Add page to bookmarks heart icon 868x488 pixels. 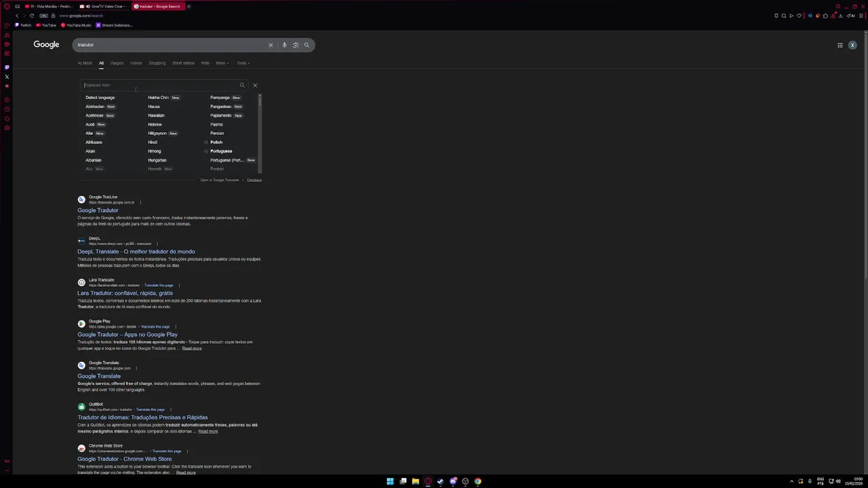[799, 16]
